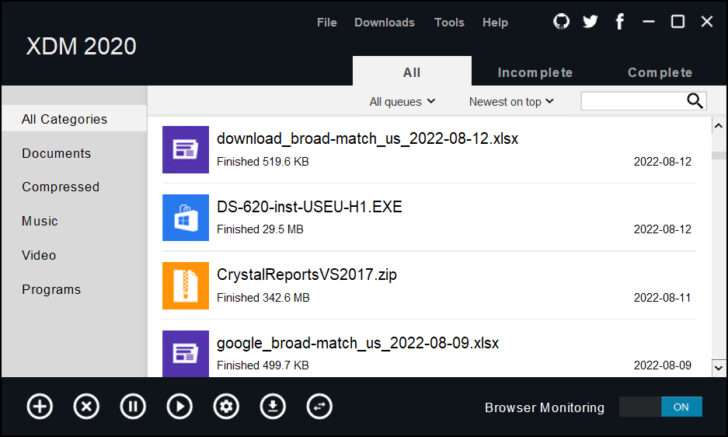Minimize the XDM window
The image size is (728, 437).
click(649, 21)
